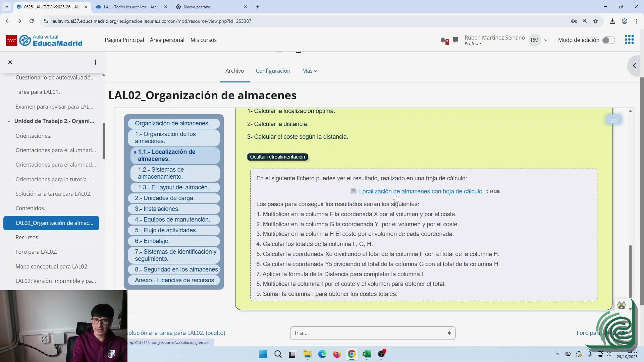The width and height of the screenshot is (644, 362).
Task: Click the embedded content vertical scrollbar
Action: tap(630, 271)
